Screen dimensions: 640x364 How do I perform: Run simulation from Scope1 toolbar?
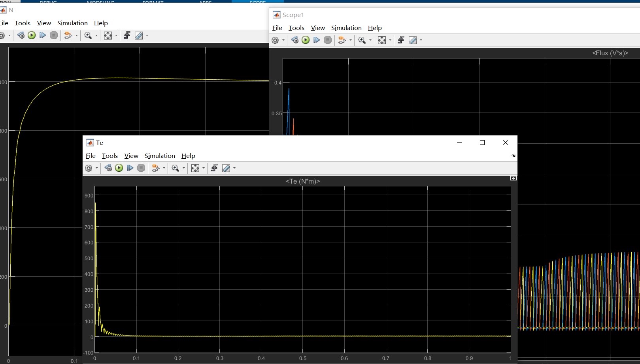pos(306,40)
